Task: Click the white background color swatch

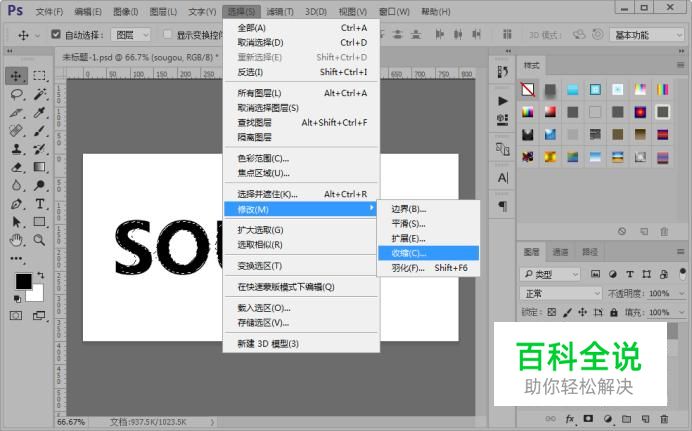Action: [37, 295]
